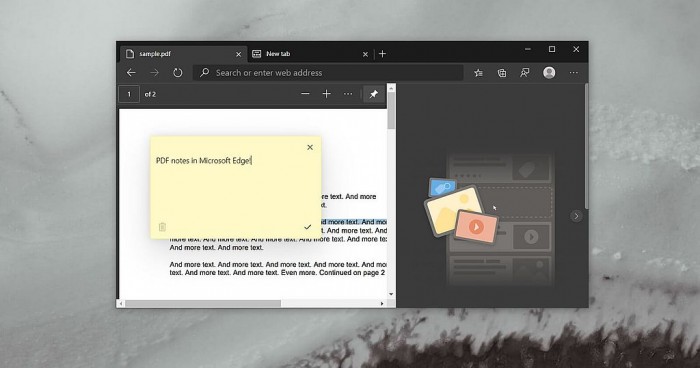Image resolution: width=700 pixels, height=368 pixels.
Task: Click the feedback icon beside the profile
Action: (x=525, y=73)
